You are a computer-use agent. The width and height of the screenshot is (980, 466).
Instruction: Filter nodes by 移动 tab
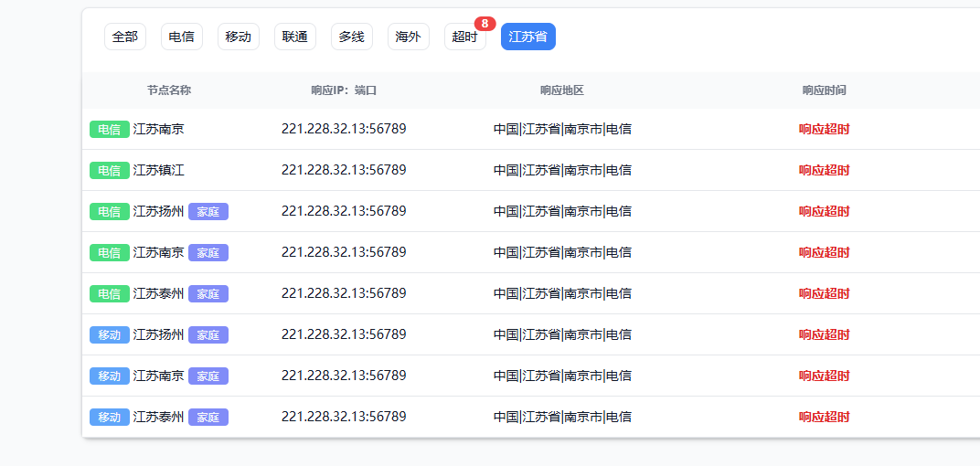click(238, 37)
